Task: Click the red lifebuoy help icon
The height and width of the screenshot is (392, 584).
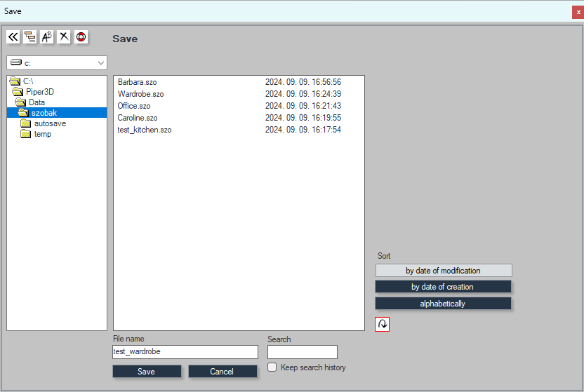Action: (x=81, y=37)
